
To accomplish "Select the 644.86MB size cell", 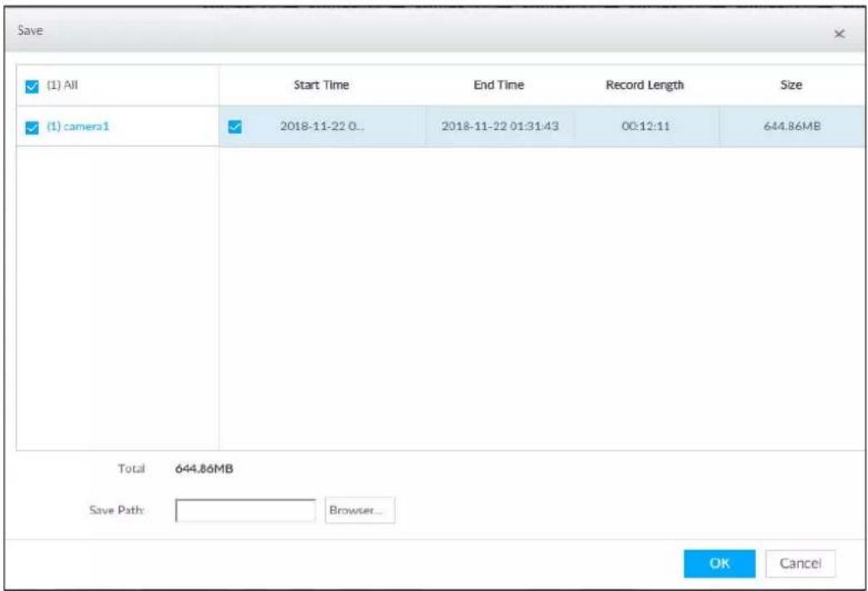I will tap(792, 126).
